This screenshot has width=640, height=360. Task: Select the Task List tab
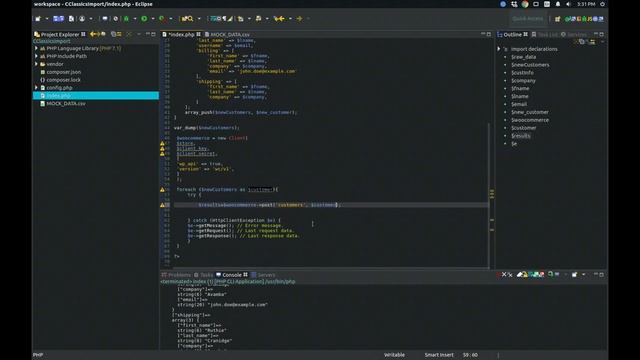coord(544,34)
